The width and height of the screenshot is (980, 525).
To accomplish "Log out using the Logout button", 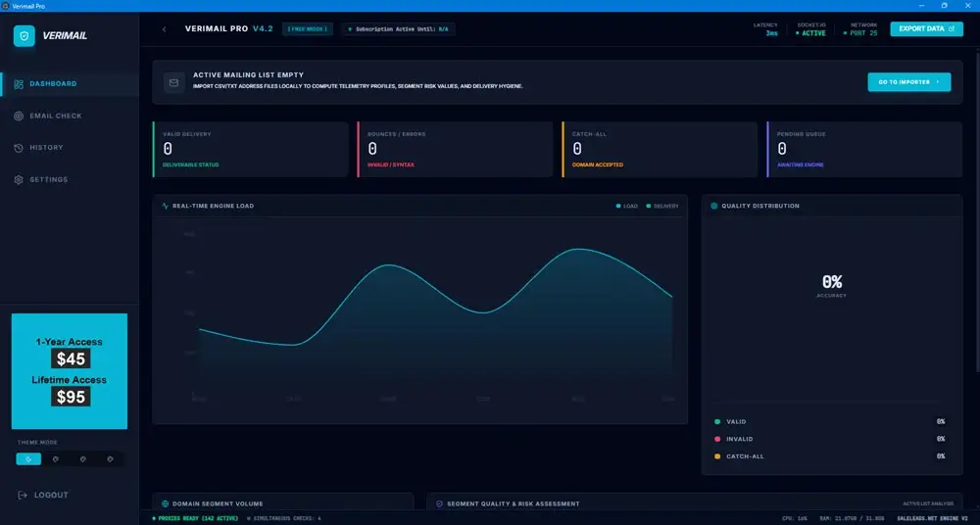I will pos(43,495).
